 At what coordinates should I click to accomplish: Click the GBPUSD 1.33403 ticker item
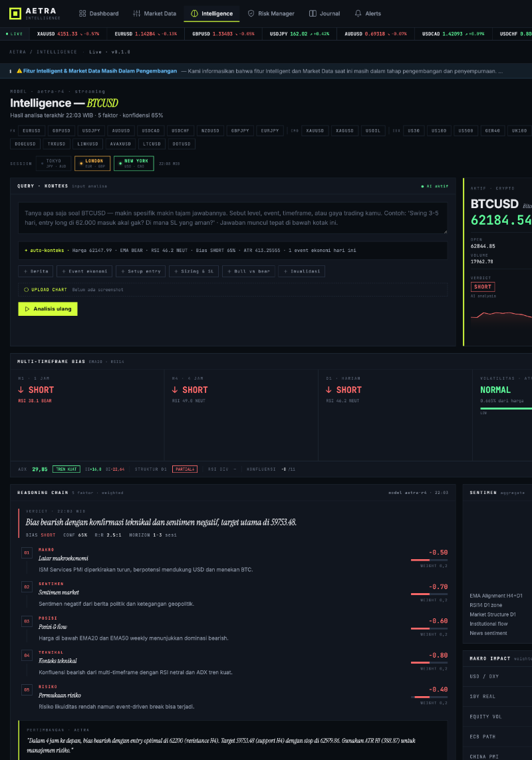(x=223, y=34)
